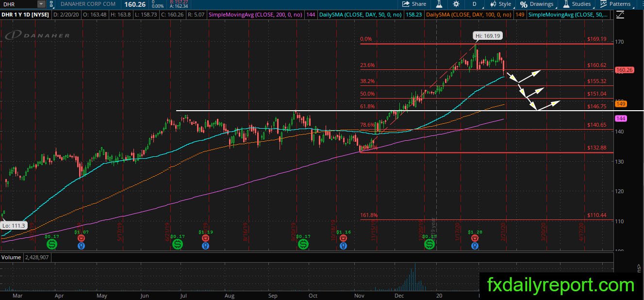The height and width of the screenshot is (300, 644).
Task: Click the 160.26 last price in header
Action: coord(135,4)
